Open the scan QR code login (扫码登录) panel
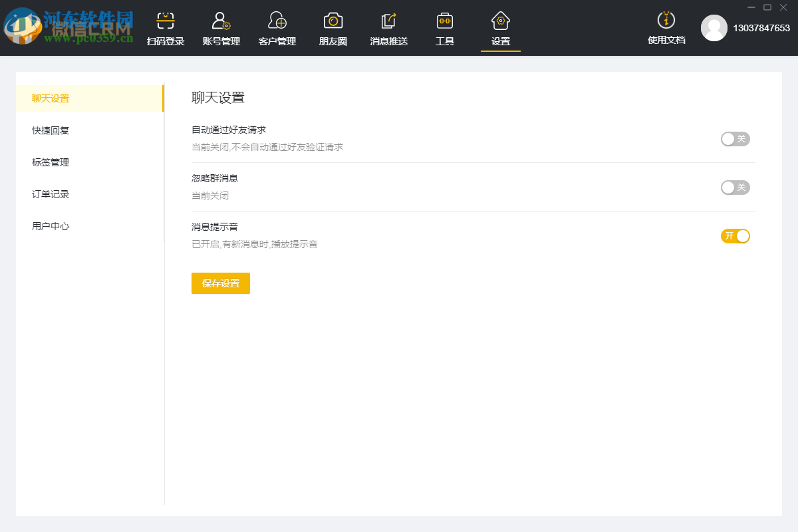798x532 pixels. 165,28
